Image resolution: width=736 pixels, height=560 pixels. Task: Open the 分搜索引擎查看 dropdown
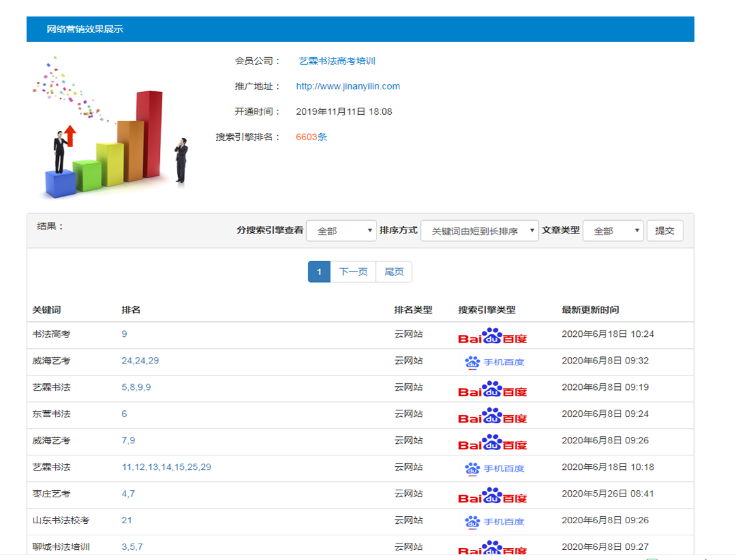341,231
